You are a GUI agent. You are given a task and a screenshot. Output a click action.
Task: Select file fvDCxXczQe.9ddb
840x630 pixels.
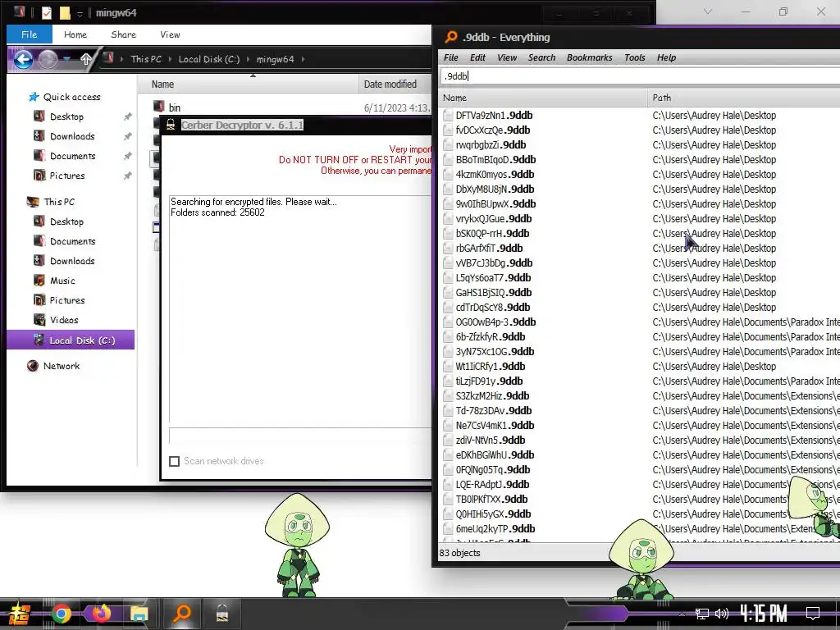493,130
